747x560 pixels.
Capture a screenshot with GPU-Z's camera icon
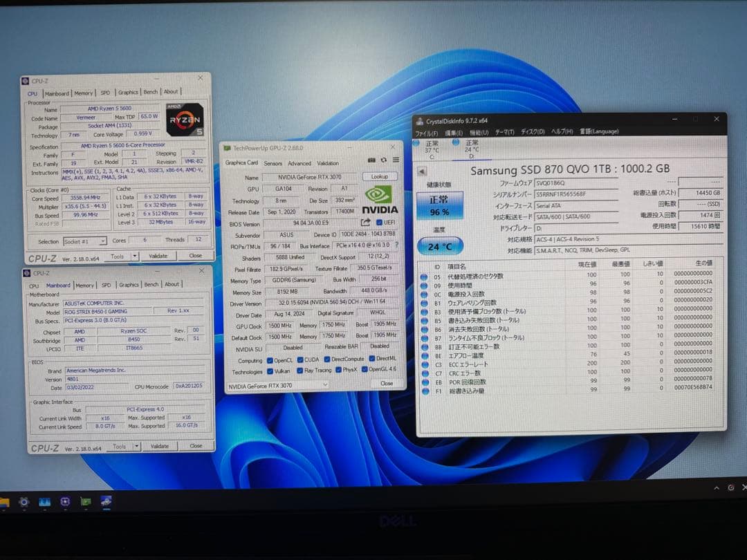[371, 158]
